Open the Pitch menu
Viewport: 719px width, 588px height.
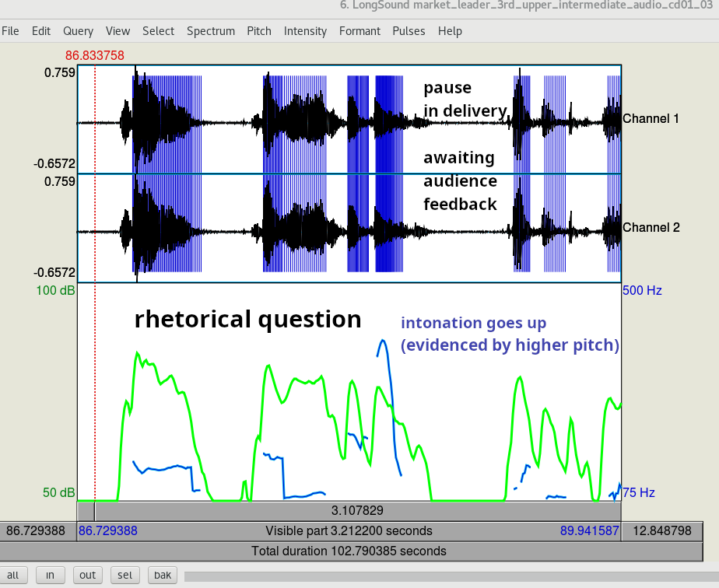click(259, 31)
